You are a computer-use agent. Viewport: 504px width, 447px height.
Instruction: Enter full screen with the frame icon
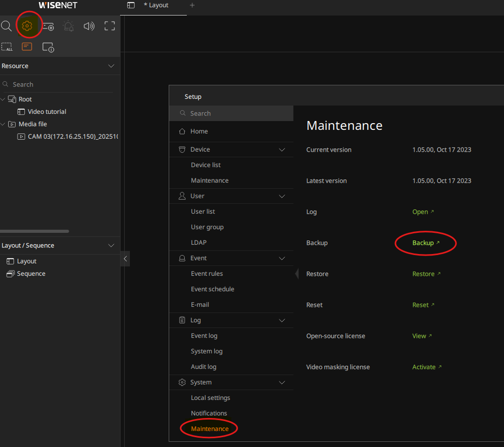(x=110, y=26)
